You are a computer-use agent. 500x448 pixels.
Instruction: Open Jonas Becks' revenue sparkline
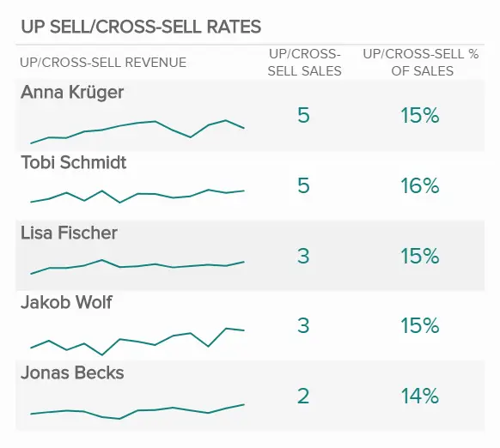pos(137,412)
